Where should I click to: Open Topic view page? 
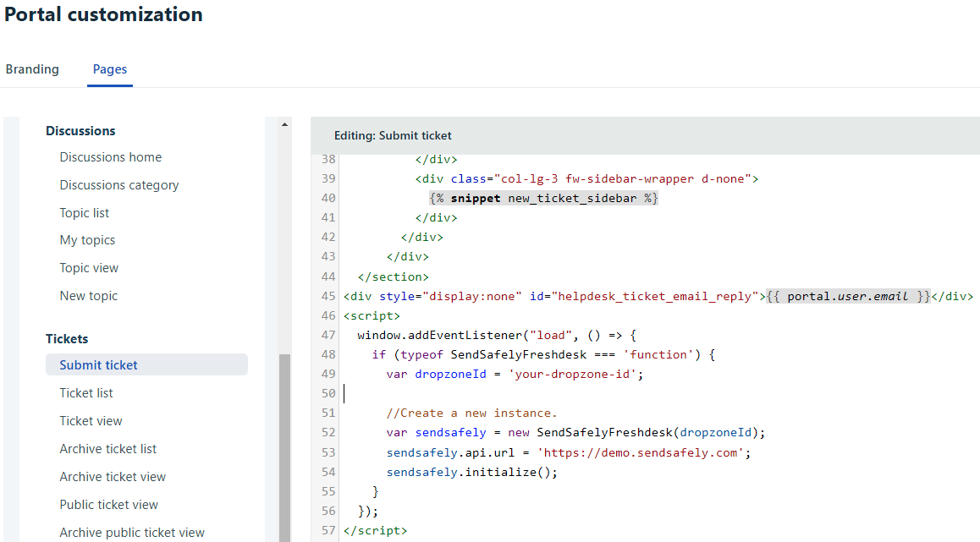89,268
